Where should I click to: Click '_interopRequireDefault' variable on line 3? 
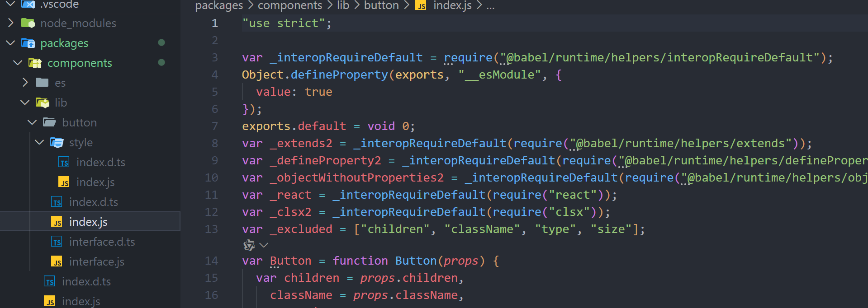346,57
